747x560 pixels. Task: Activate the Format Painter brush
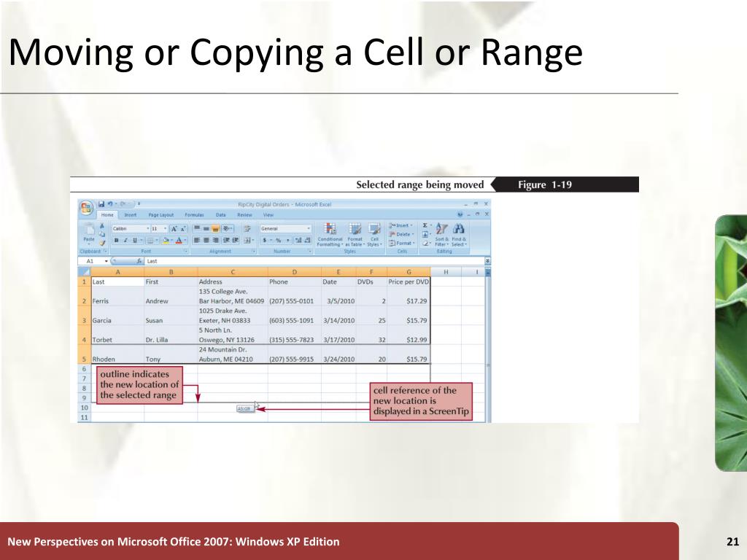tap(101, 243)
